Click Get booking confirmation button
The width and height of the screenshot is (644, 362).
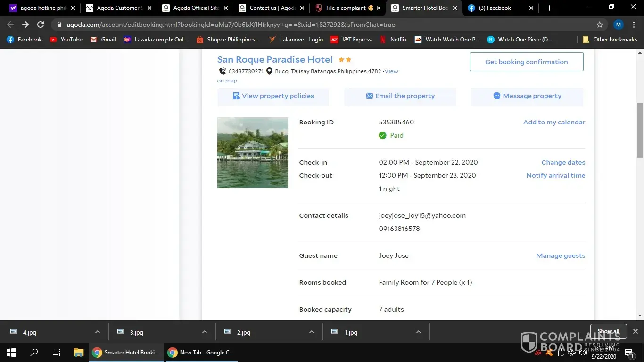[526, 62]
